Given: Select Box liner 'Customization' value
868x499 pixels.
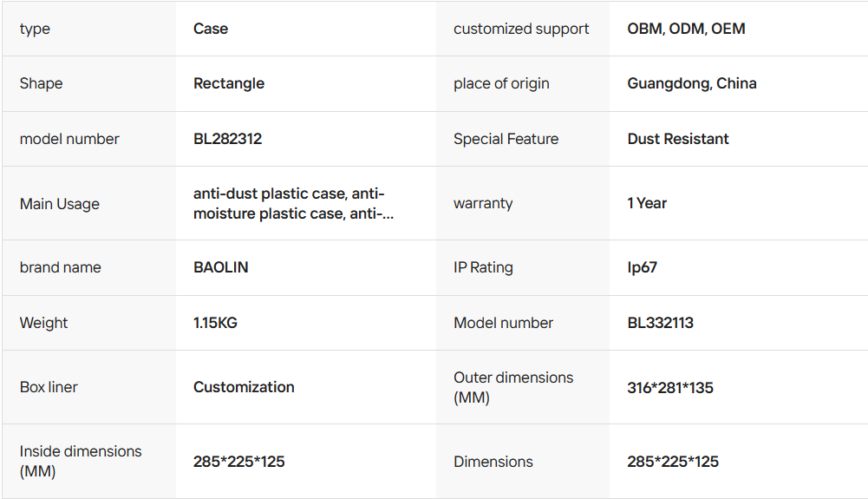Looking at the screenshot, I should tap(244, 387).
